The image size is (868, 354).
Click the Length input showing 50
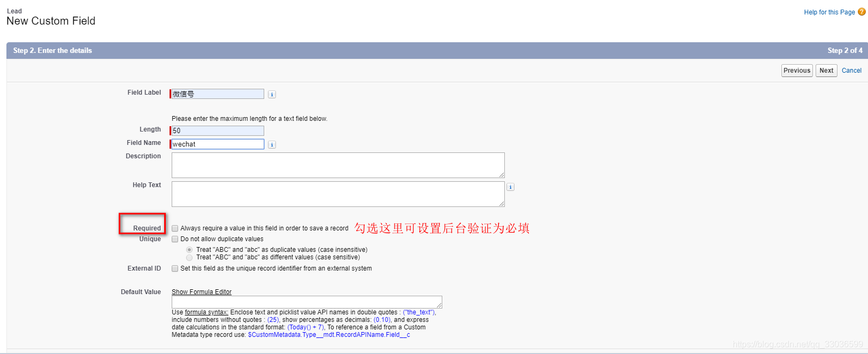218,130
